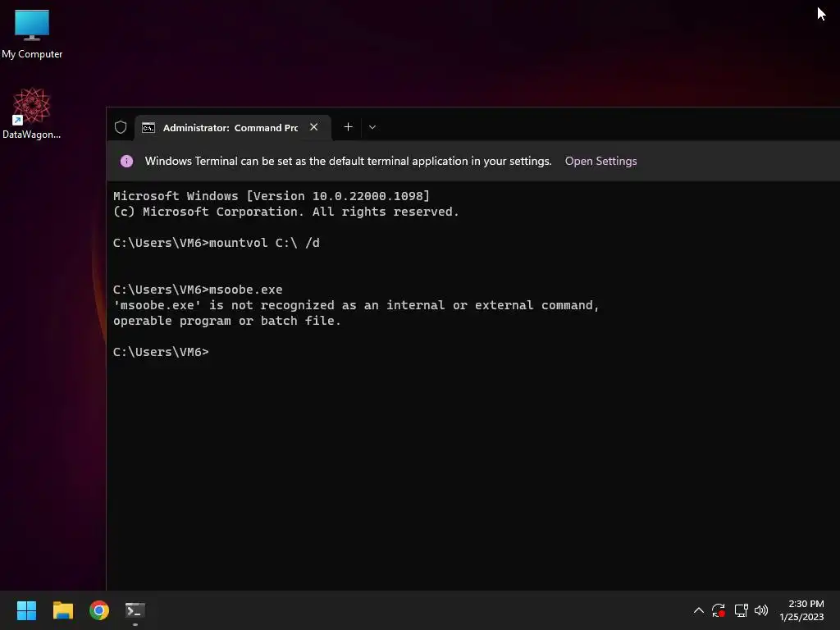Screen dimensions: 840x630
Task: Select the Administrator: Command Prompt tab
Action: point(232,127)
